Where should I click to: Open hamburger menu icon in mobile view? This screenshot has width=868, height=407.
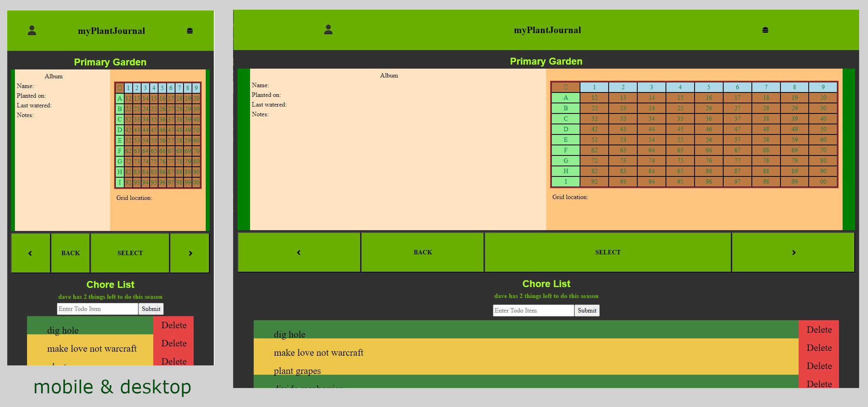190,31
